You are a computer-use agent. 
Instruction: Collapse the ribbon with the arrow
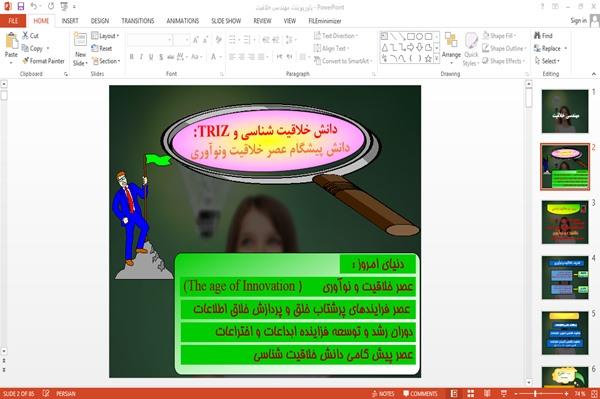593,74
